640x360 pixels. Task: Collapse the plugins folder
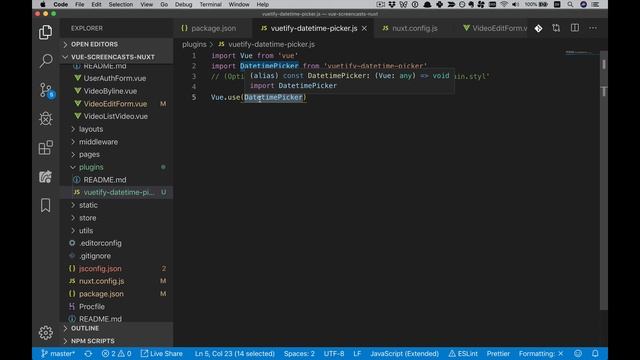(x=116, y=167)
